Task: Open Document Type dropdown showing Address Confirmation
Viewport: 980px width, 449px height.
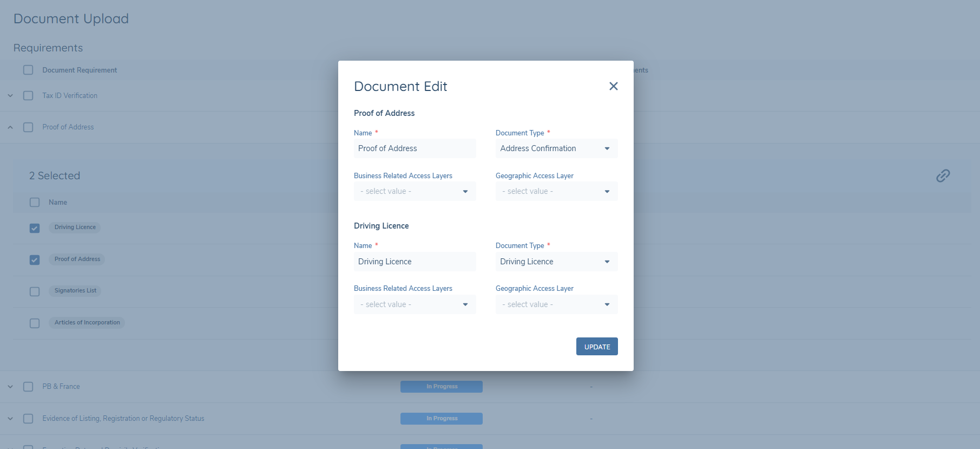Action: 556,148
